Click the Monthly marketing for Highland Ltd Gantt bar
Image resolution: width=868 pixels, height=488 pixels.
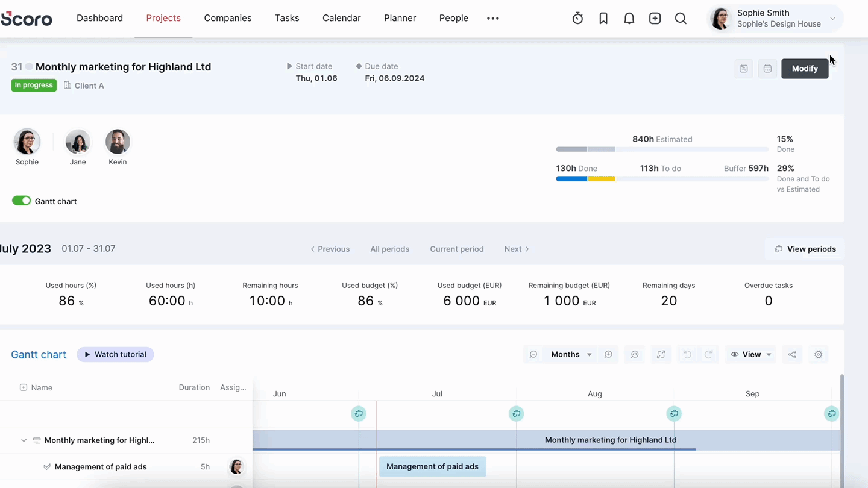click(x=546, y=440)
